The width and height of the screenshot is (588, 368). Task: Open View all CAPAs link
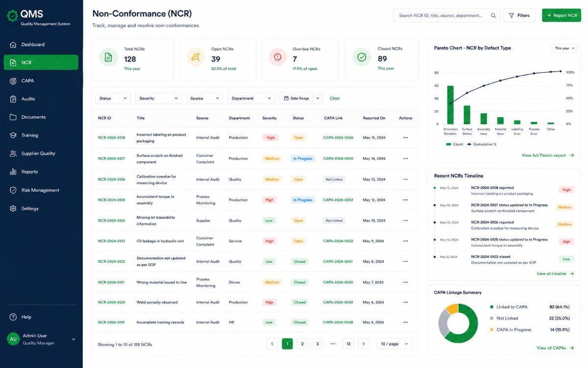(x=555, y=348)
